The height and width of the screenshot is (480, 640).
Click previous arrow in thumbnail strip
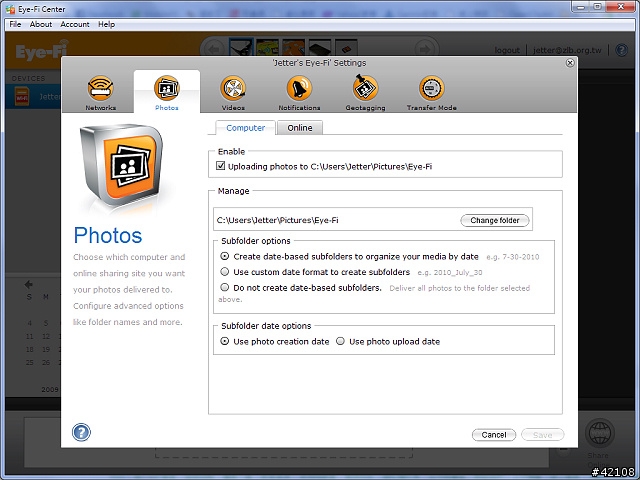click(x=214, y=49)
